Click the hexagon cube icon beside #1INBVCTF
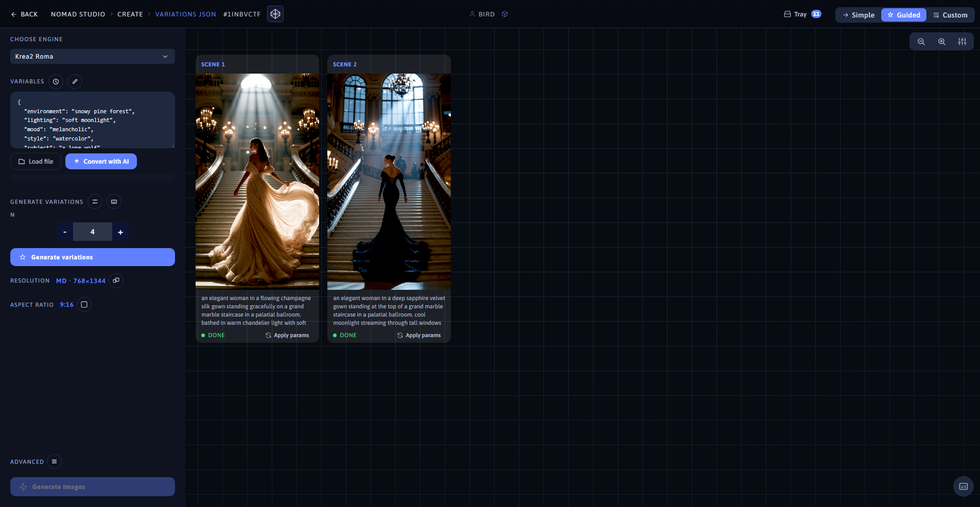980x507 pixels. (275, 14)
